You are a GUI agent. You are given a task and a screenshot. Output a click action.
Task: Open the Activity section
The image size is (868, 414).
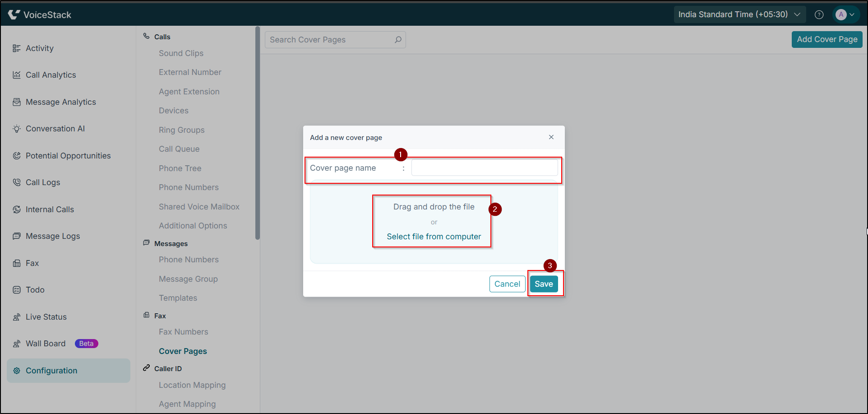(39, 48)
